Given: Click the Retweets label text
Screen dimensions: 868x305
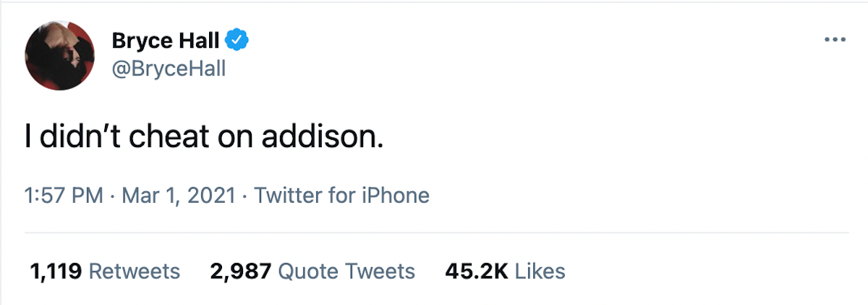Looking at the screenshot, I should tap(134, 271).
